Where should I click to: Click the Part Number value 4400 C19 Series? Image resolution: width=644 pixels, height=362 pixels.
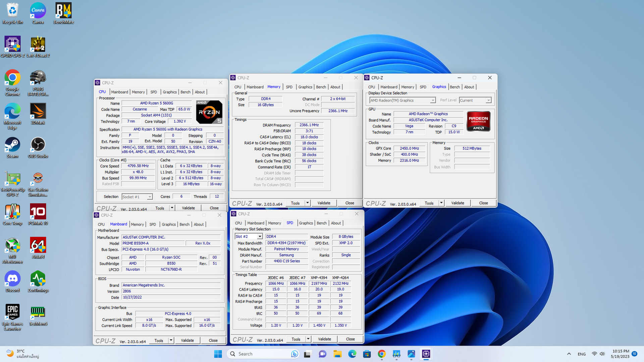286,261
